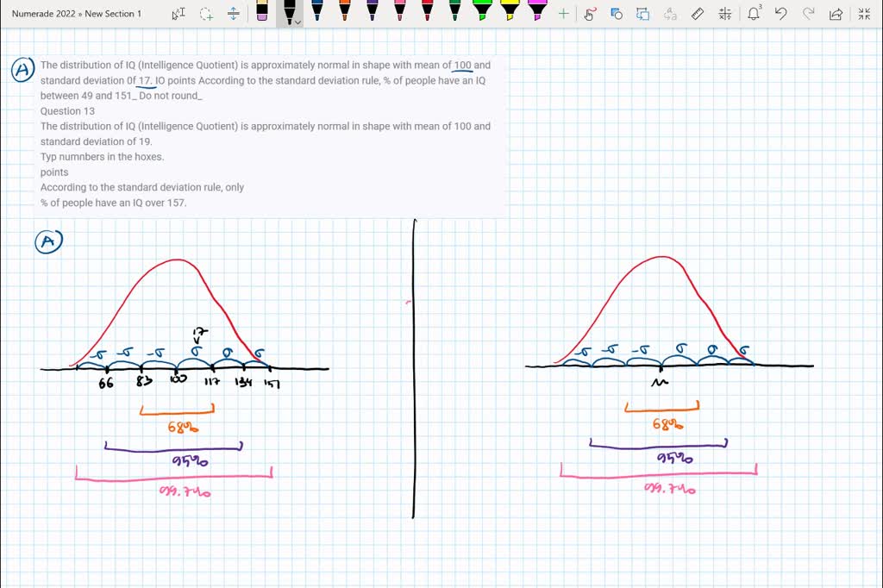Toggle lasso selection mode
Image resolution: width=883 pixels, height=588 pixels.
tap(616, 14)
